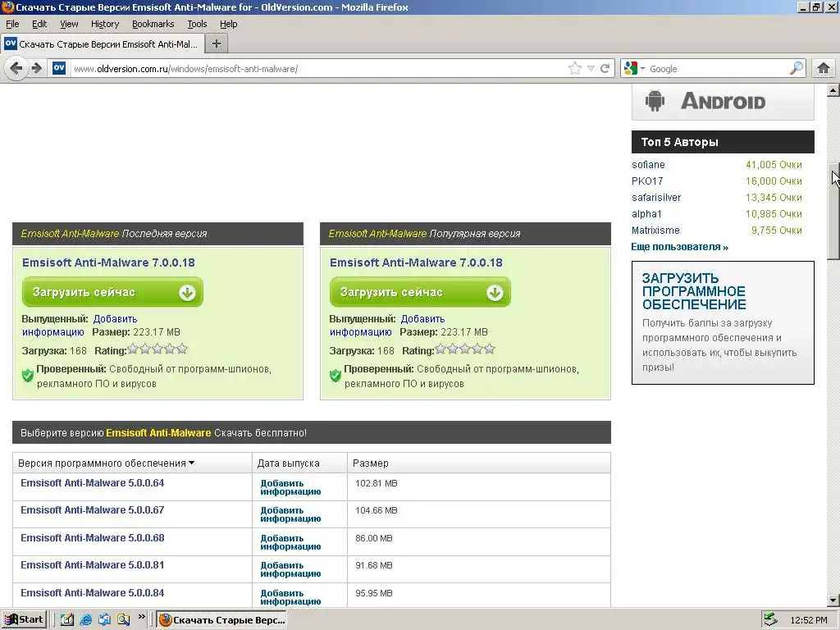Open the Firefox home page icon
Screen dimensions: 840x630
824,68
